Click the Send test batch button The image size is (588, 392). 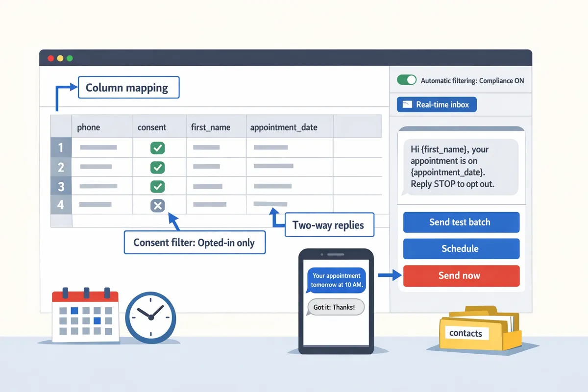(461, 222)
